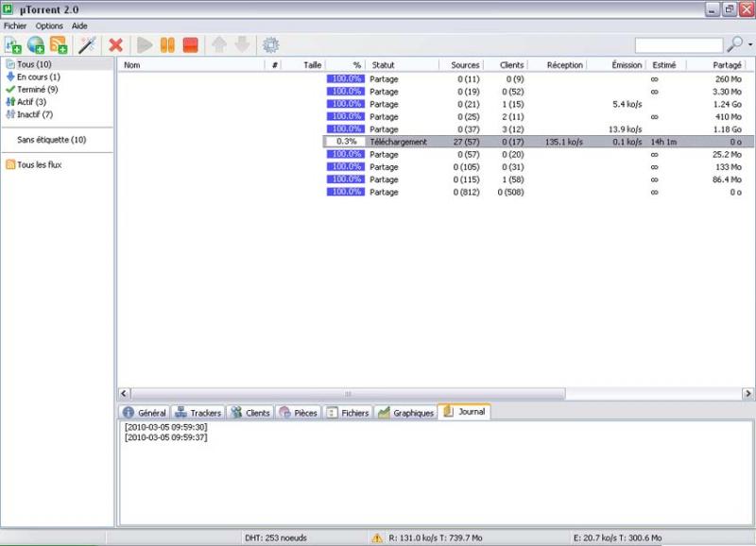Viewport: 756px width, 546px height.
Task: Open the Aide menu
Action: pyautogui.click(x=79, y=26)
